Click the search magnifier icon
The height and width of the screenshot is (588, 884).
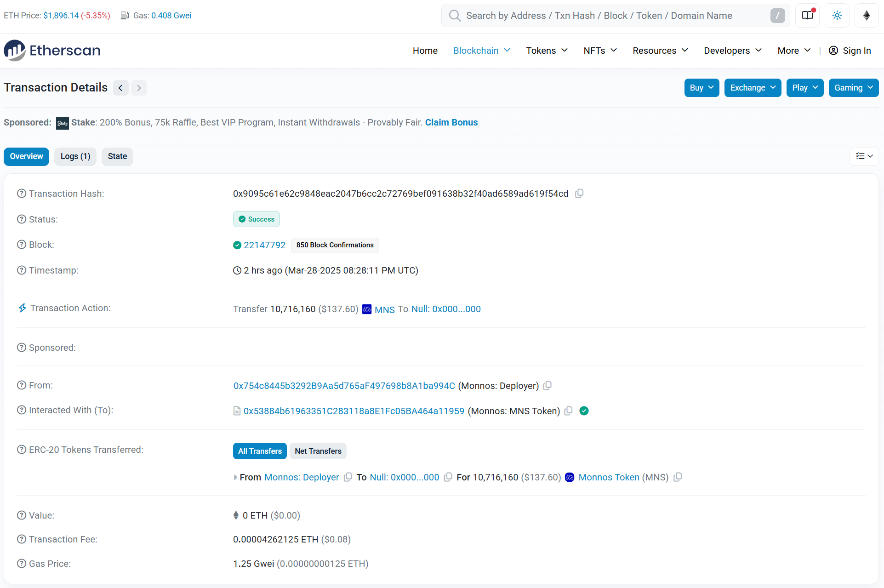[455, 16]
